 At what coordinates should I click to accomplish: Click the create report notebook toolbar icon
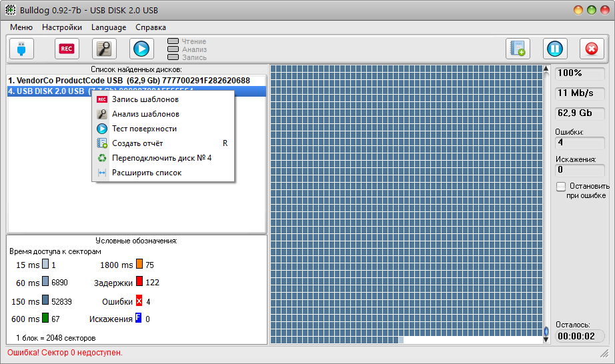point(518,49)
